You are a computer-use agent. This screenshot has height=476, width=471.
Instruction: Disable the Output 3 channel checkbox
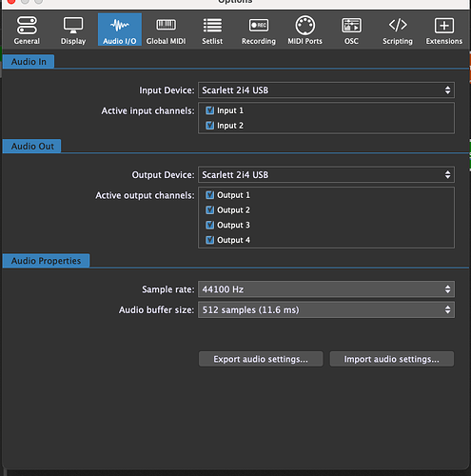tap(209, 225)
